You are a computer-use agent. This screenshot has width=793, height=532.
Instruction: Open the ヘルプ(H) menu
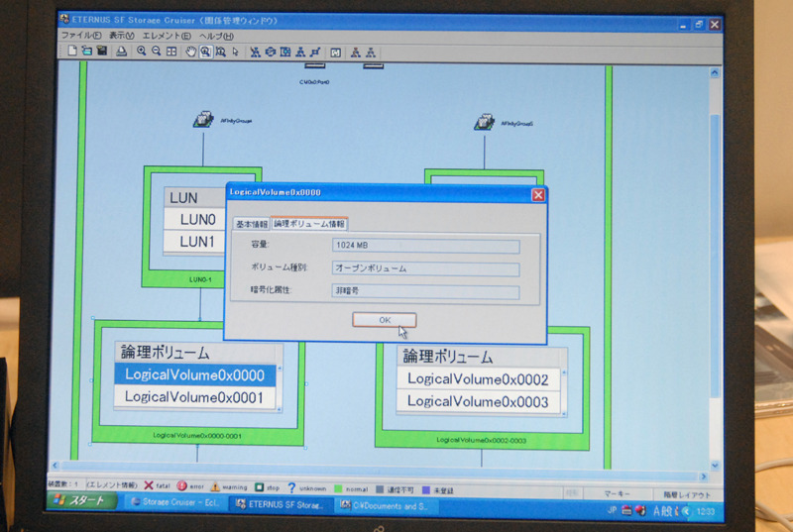216,37
